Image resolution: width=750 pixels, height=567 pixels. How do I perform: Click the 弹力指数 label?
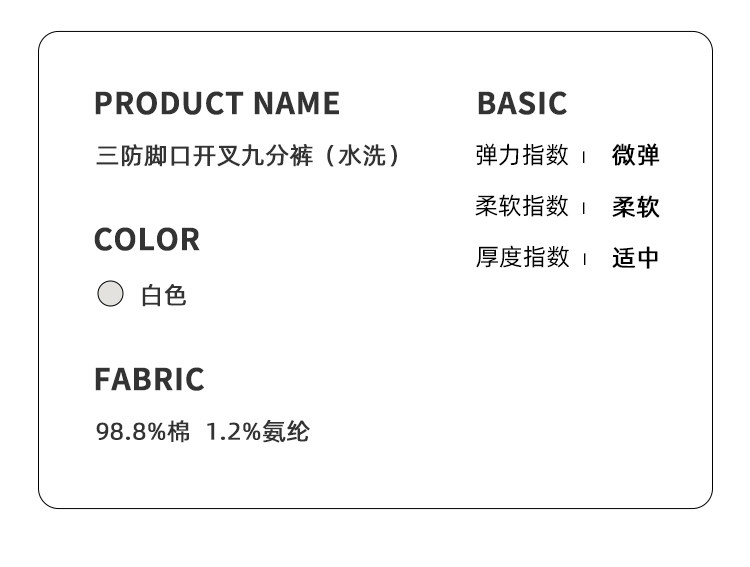522,155
